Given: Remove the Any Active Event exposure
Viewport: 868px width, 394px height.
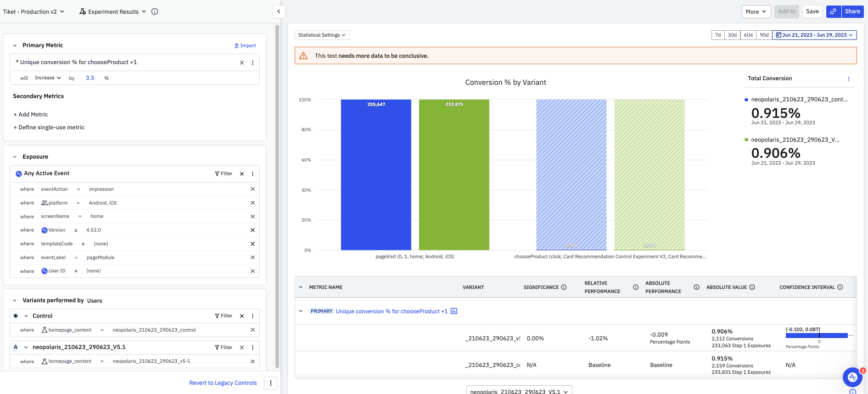Looking at the screenshot, I should pos(242,174).
